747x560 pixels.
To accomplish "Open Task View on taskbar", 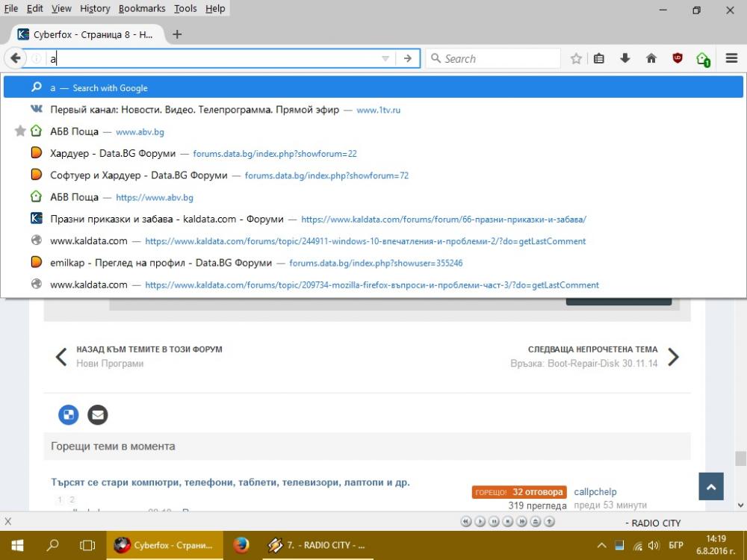I will tap(87, 545).
